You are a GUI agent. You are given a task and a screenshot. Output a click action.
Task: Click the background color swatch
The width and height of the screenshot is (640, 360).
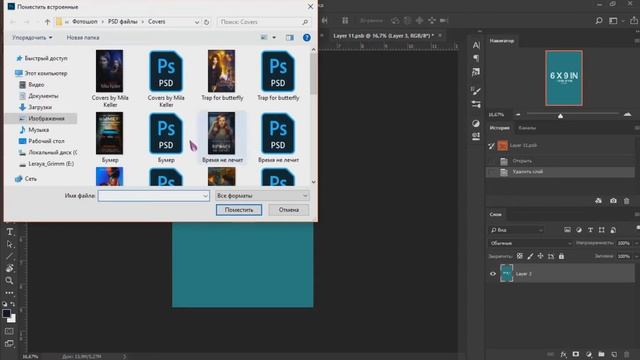click(12, 318)
